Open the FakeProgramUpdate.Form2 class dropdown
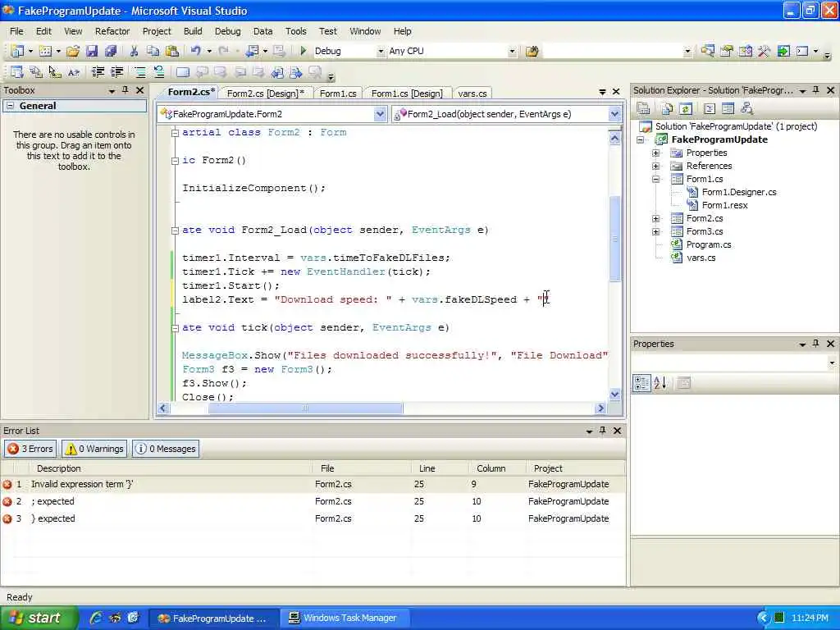 380,113
